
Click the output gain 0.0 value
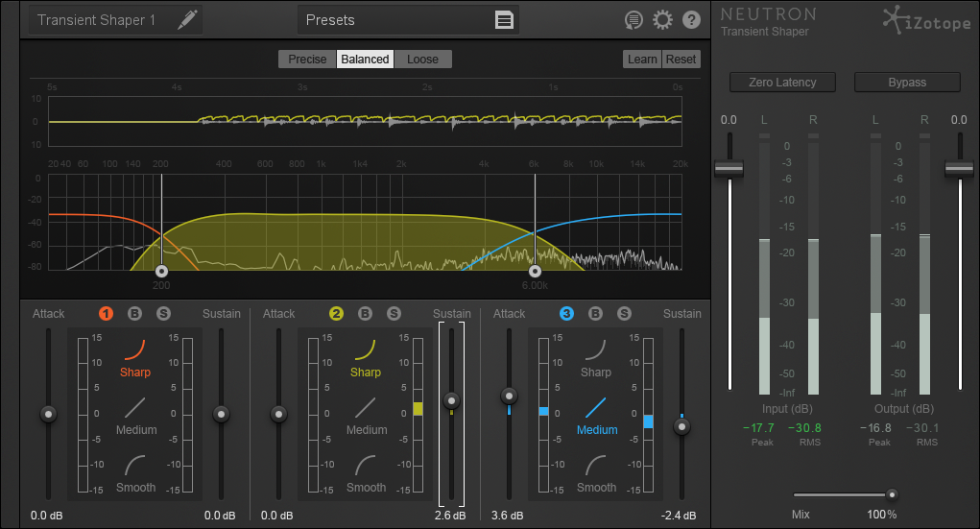pos(959,119)
